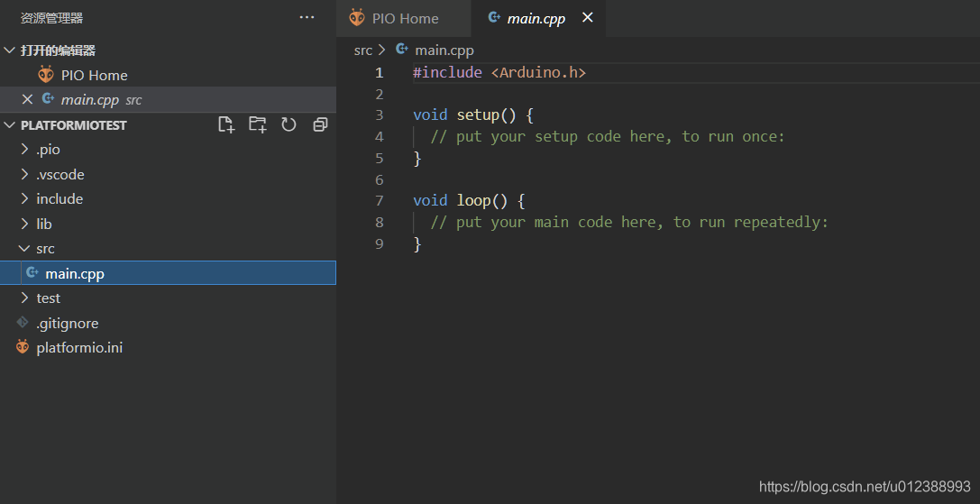This screenshot has width=980, height=504.
Task: Click the 'to run once' setup comment
Action: 608,136
